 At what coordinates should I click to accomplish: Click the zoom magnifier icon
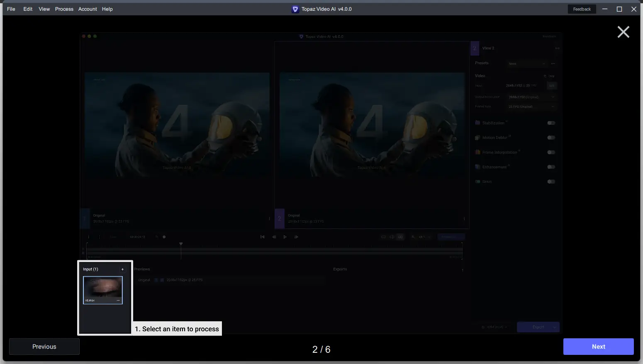tap(413, 237)
